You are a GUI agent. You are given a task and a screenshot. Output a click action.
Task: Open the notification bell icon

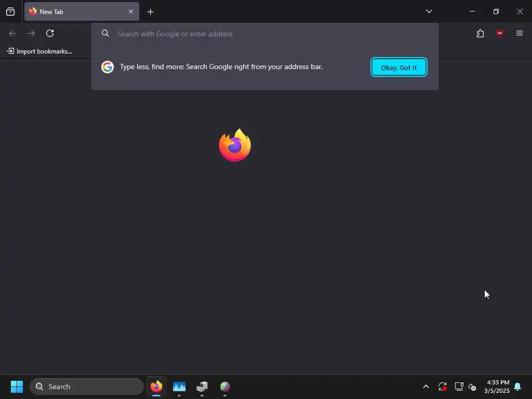coord(517,387)
